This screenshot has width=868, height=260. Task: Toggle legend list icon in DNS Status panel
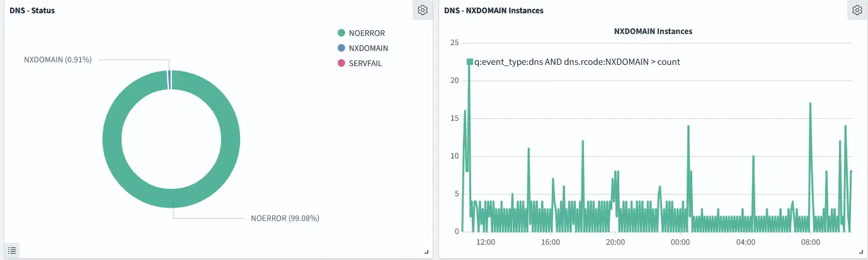[12, 251]
